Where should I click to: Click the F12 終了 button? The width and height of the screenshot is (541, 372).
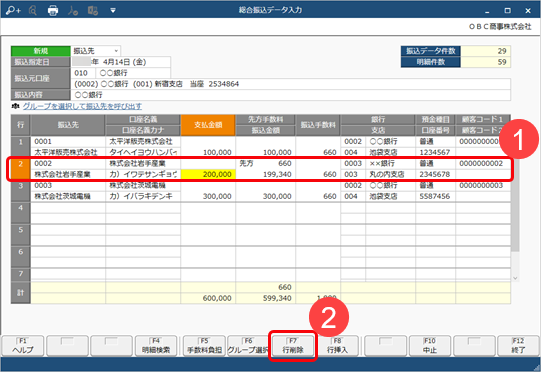(518, 345)
